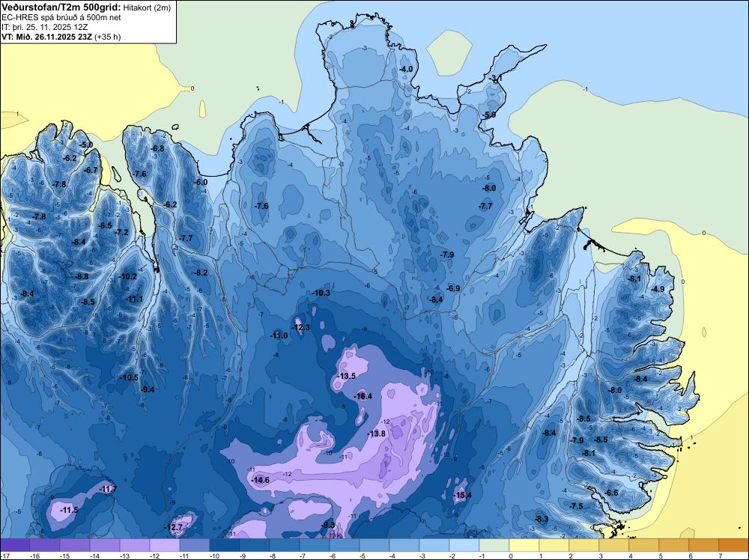The width and height of the screenshot is (749, 560).
Task: Click the -11.7 temperature label
Action: pos(108,490)
